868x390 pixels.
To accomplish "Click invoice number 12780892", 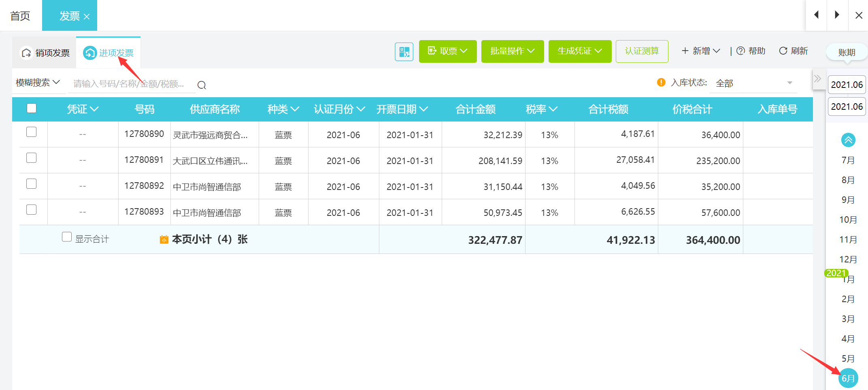I will (144, 185).
